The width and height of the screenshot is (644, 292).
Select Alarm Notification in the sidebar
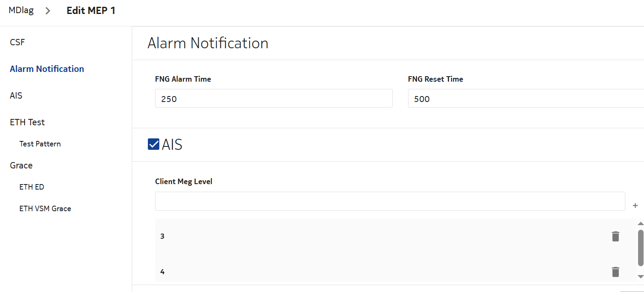tap(47, 69)
